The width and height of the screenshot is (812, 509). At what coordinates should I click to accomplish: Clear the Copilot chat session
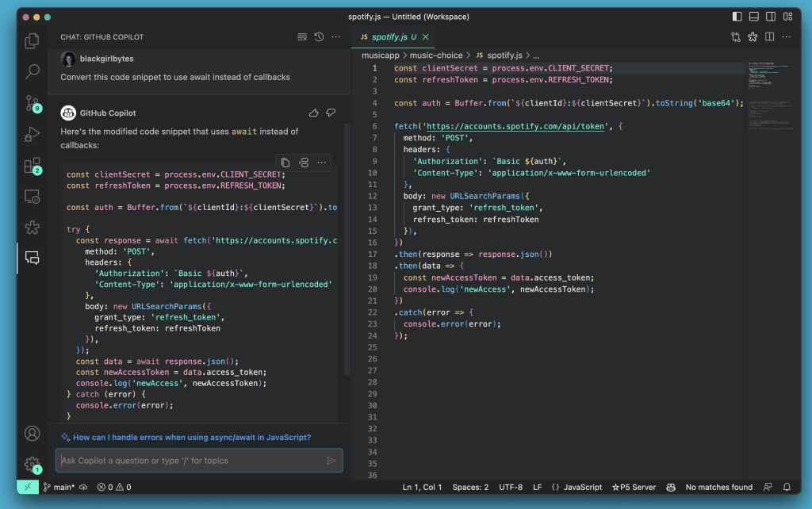pyautogui.click(x=302, y=36)
